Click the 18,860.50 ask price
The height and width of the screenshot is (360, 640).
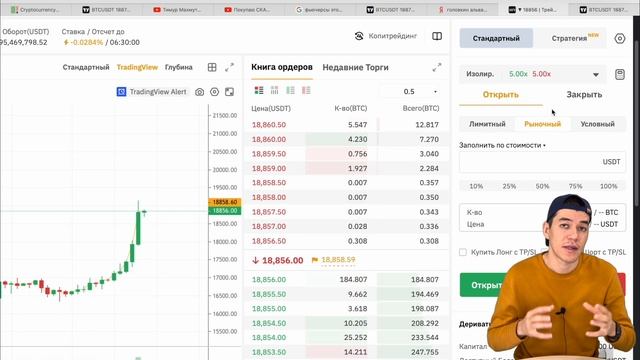coord(269,125)
